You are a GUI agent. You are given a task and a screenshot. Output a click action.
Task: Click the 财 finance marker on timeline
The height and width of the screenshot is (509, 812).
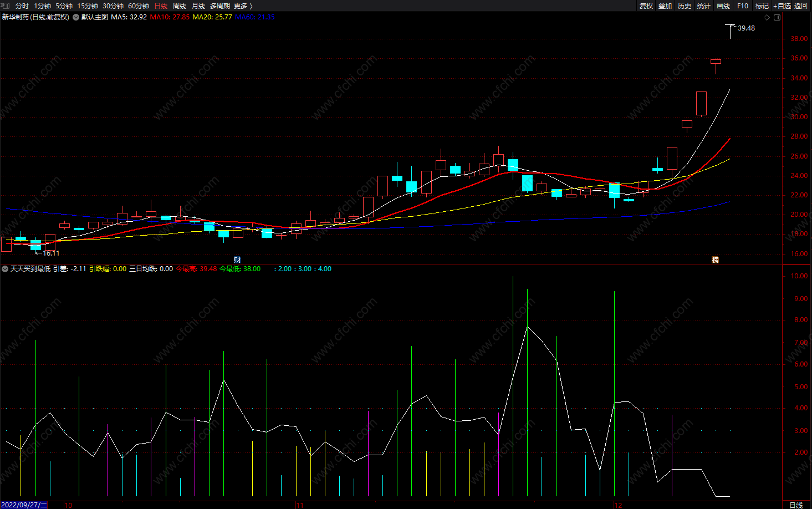coord(237,260)
